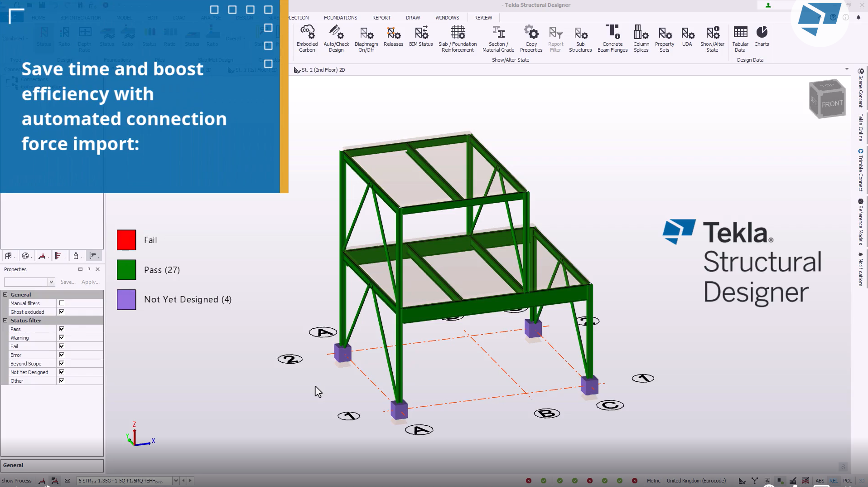Viewport: 868px width, 487px height.
Task: Toggle the Fail status filter checkbox
Action: coord(62,346)
